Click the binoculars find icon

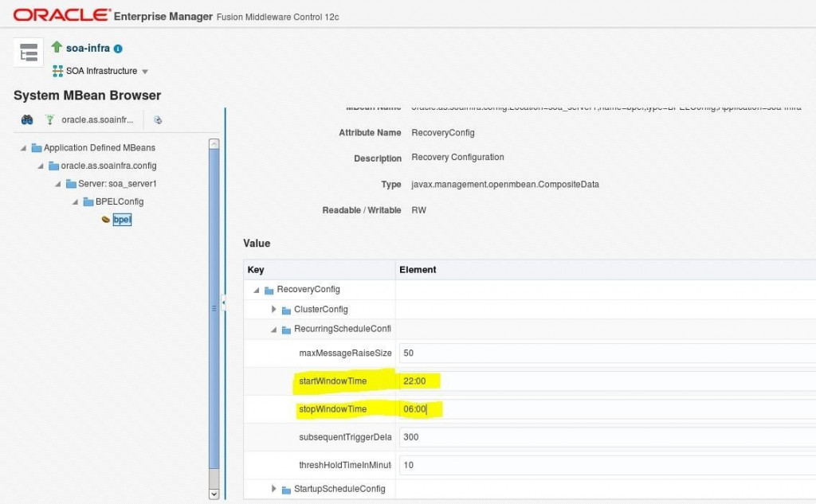pos(27,120)
